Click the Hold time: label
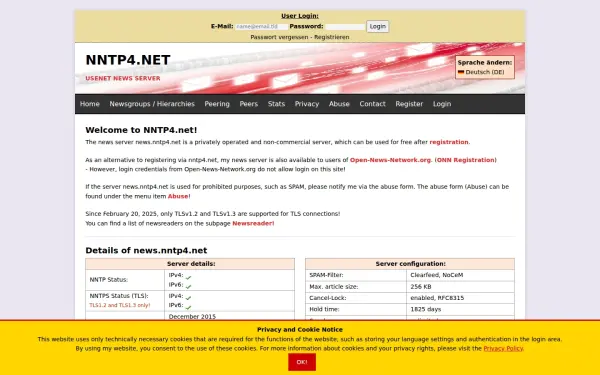This screenshot has width=600, height=375. 324,309
